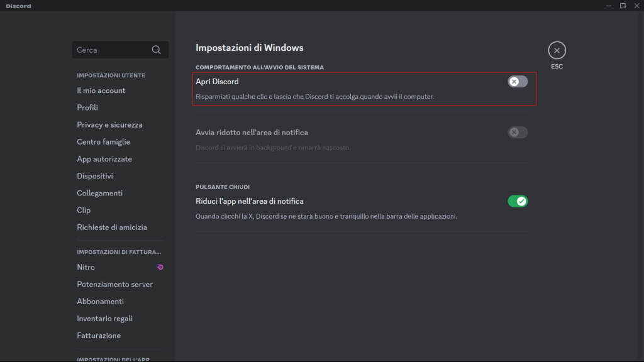Focus the Cerca search field

tap(120, 50)
